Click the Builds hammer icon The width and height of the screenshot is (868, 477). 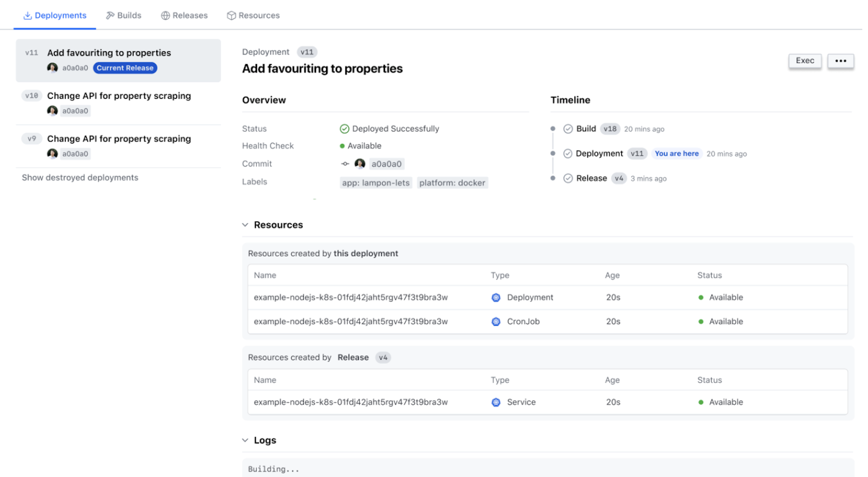pos(110,15)
